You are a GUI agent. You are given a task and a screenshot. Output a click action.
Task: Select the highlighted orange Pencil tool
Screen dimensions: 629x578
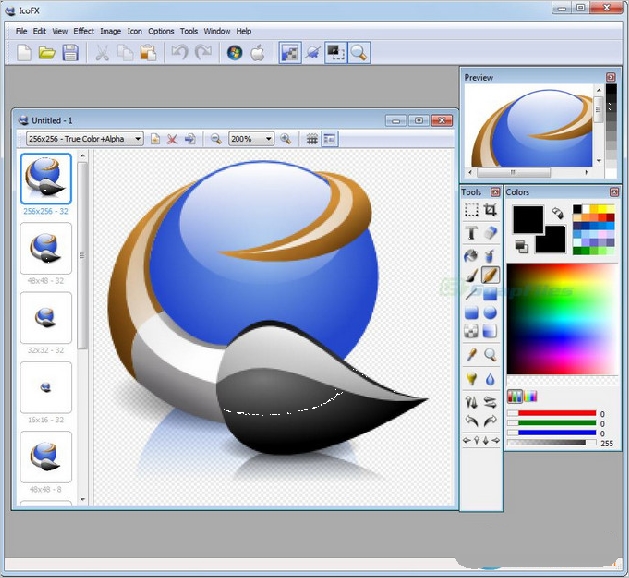point(490,275)
